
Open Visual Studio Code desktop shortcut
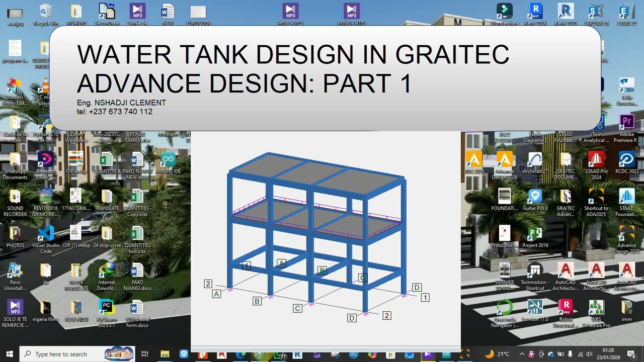[x=46, y=239]
